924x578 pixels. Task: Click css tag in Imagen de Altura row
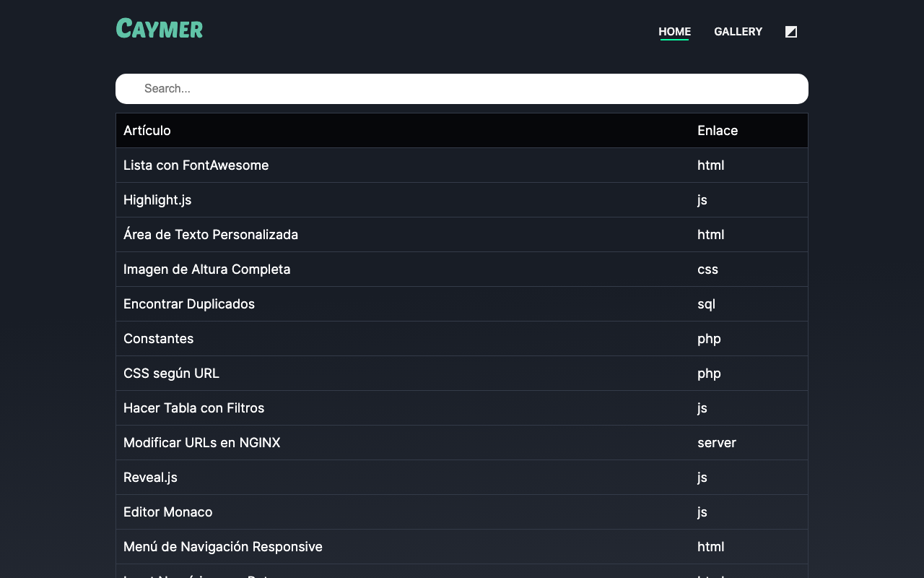coord(708,269)
